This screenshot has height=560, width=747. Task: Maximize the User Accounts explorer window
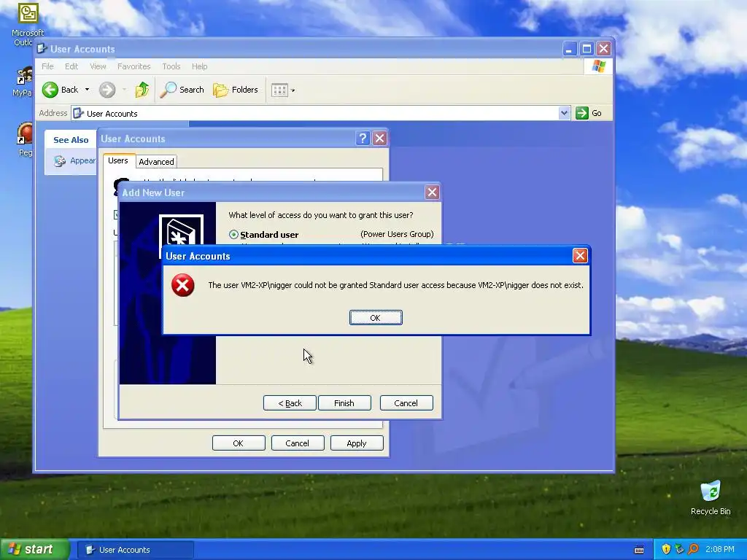pos(587,49)
